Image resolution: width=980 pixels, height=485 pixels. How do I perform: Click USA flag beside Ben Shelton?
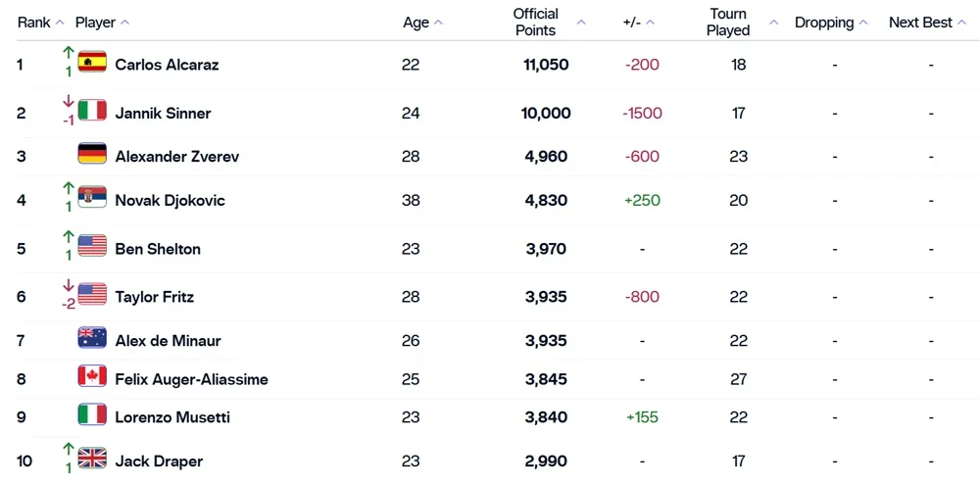point(92,248)
